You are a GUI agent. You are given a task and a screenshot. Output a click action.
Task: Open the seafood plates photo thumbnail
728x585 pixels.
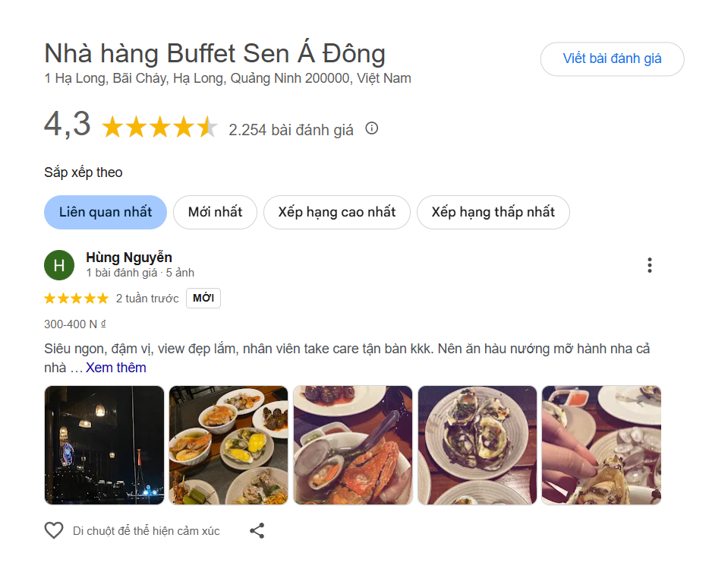click(x=228, y=445)
